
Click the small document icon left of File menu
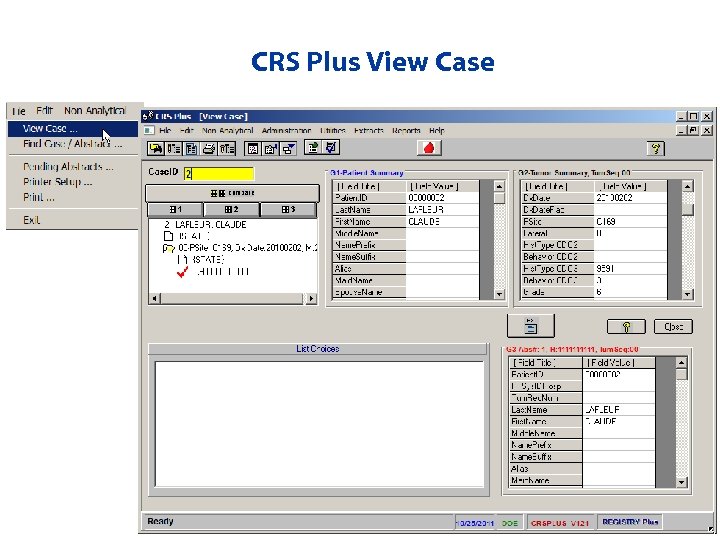148,130
